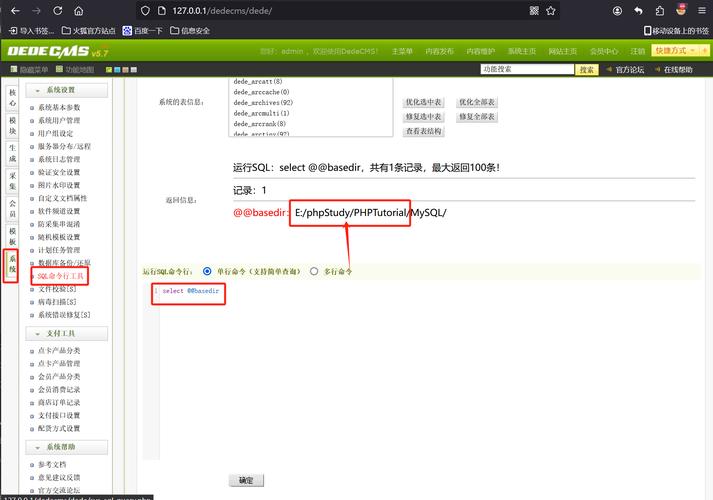This screenshot has width=713, height=500.
Task: Click the browser back arrow
Action: point(13,10)
